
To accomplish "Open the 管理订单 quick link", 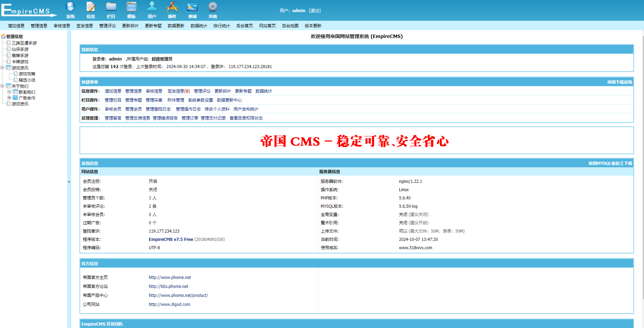I will pos(190,118).
